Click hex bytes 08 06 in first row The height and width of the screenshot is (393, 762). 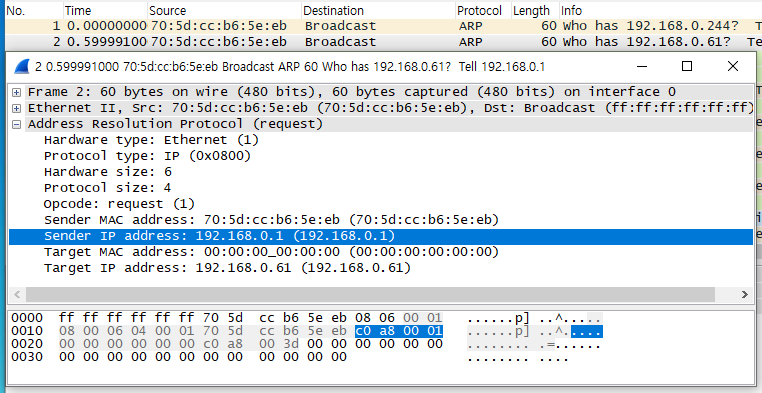coord(375,319)
